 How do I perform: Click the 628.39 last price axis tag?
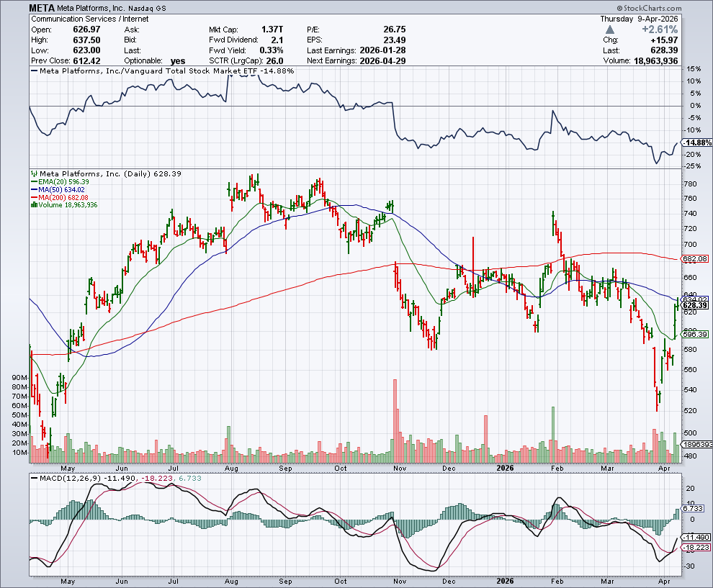click(x=695, y=305)
